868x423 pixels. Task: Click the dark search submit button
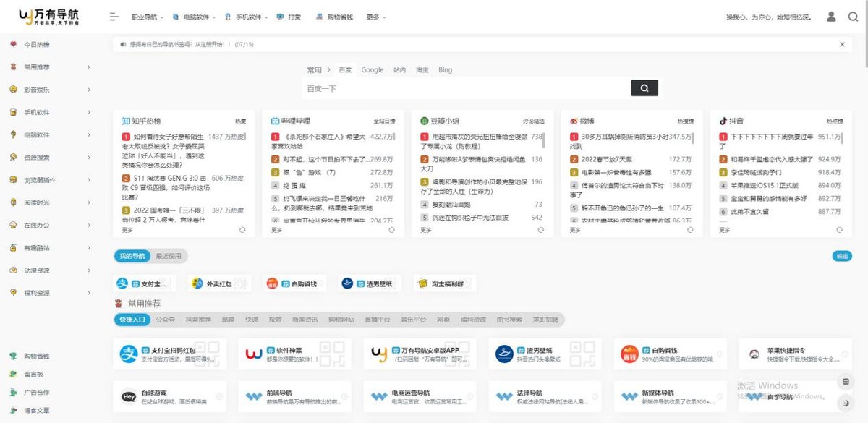tap(644, 88)
